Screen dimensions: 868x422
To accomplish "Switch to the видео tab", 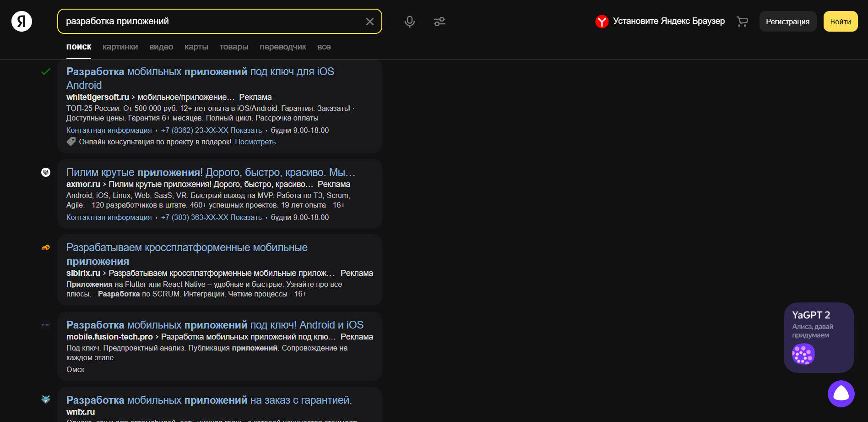I will pyautogui.click(x=161, y=47).
